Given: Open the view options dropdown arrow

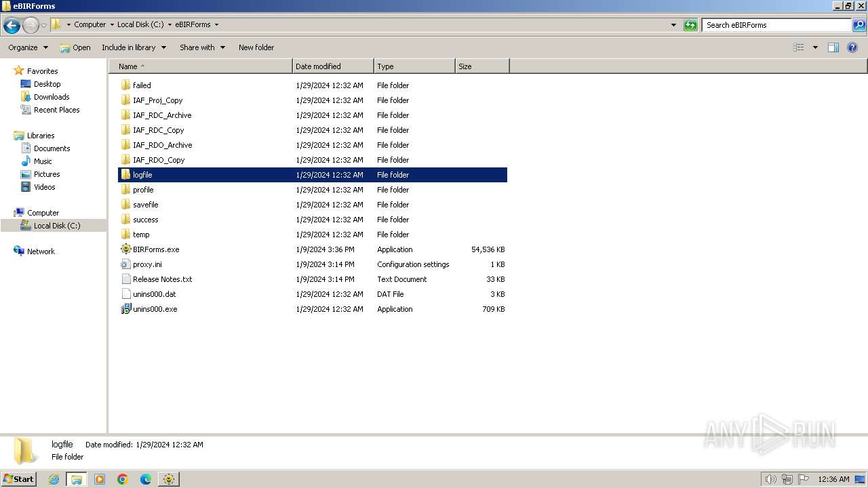Looking at the screenshot, I should tap(815, 47).
